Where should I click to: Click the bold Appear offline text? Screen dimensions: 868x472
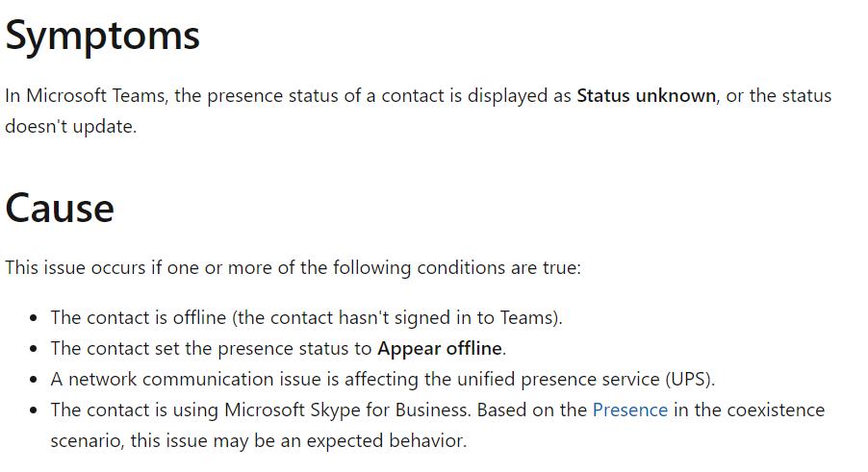(440, 348)
